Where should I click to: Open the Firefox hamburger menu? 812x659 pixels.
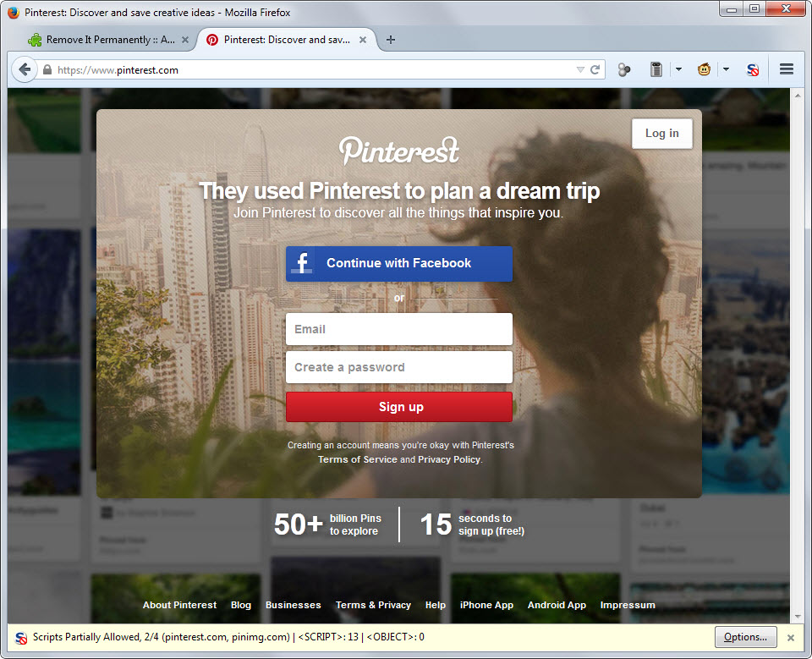click(x=787, y=69)
